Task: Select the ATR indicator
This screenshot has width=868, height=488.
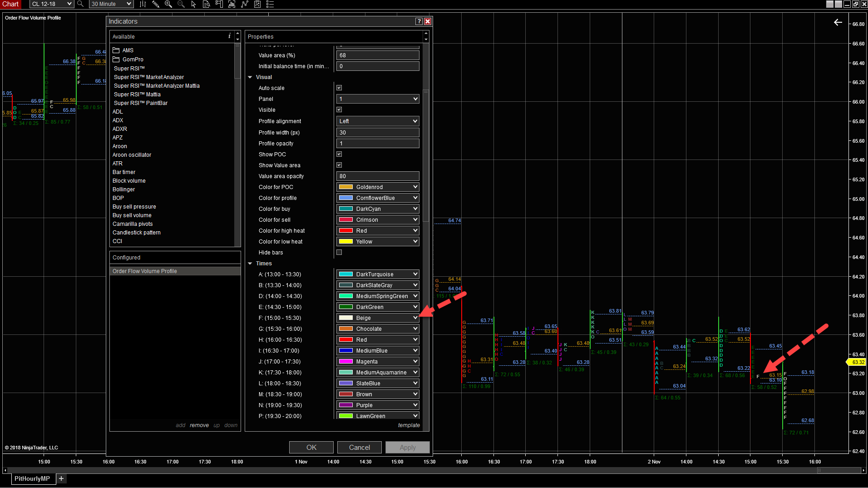Action: (118, 164)
